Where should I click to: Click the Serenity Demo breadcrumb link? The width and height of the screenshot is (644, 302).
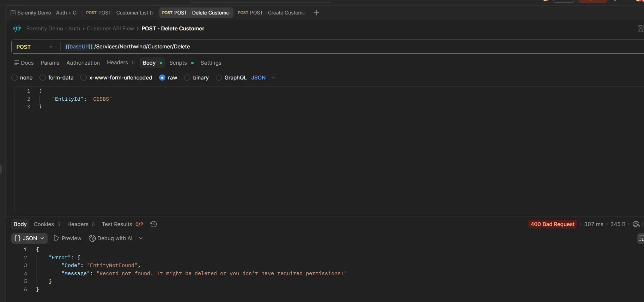pyautogui.click(x=80, y=29)
